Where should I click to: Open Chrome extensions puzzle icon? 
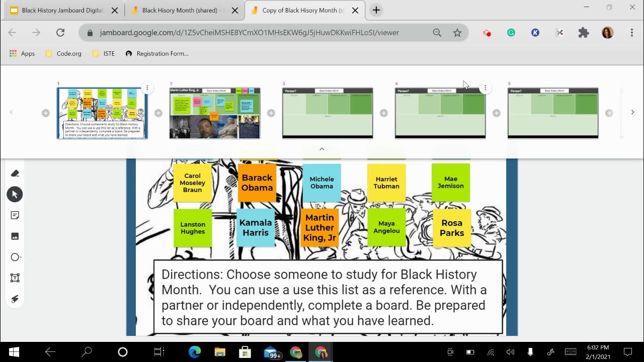click(x=583, y=33)
